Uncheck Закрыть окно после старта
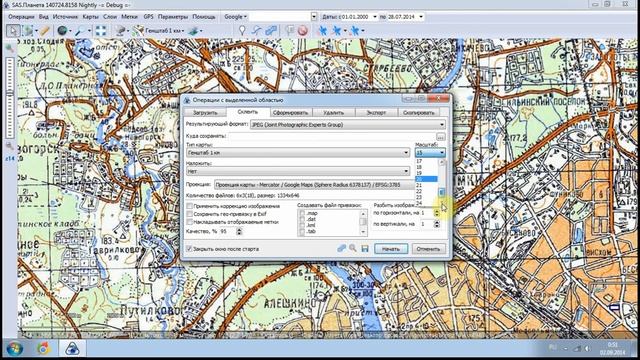 [189, 249]
